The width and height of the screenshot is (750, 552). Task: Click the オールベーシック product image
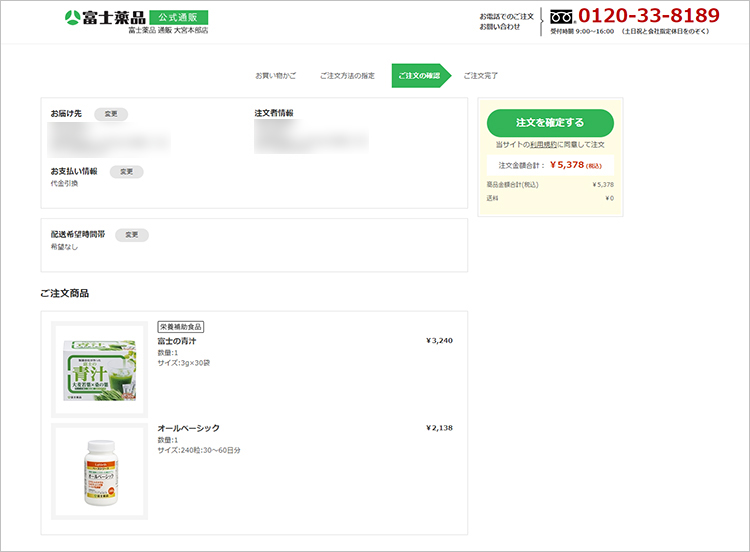pos(99,472)
